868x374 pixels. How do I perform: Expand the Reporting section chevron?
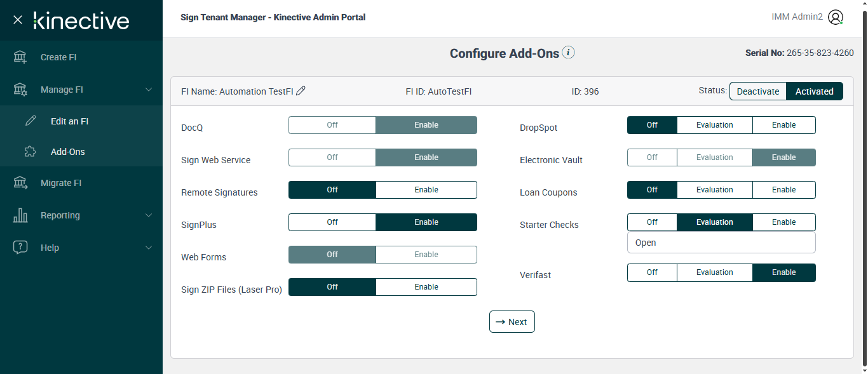pyautogui.click(x=149, y=215)
